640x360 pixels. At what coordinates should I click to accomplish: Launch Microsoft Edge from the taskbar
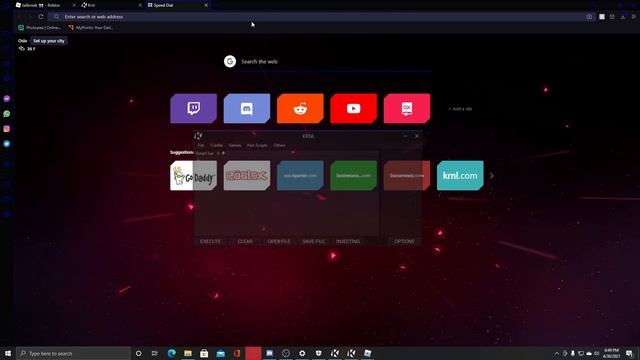point(171,353)
